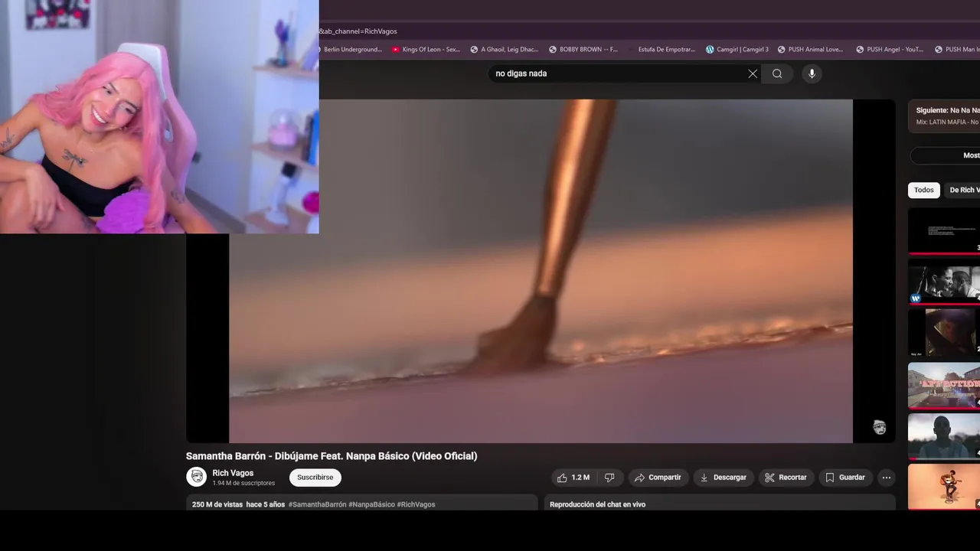
Task: Click the magnifying glass search icon
Action: pyautogui.click(x=777, y=73)
